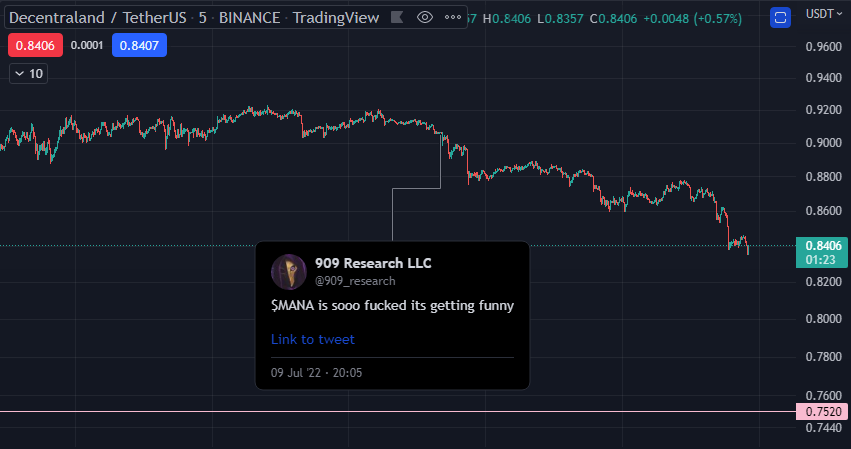Click the red 0.8406 sell price button
The width and height of the screenshot is (851, 449).
coord(35,45)
